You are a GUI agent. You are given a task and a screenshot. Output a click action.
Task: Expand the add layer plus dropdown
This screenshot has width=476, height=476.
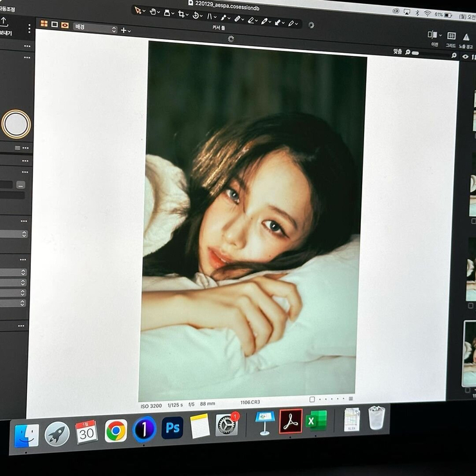coord(125,30)
